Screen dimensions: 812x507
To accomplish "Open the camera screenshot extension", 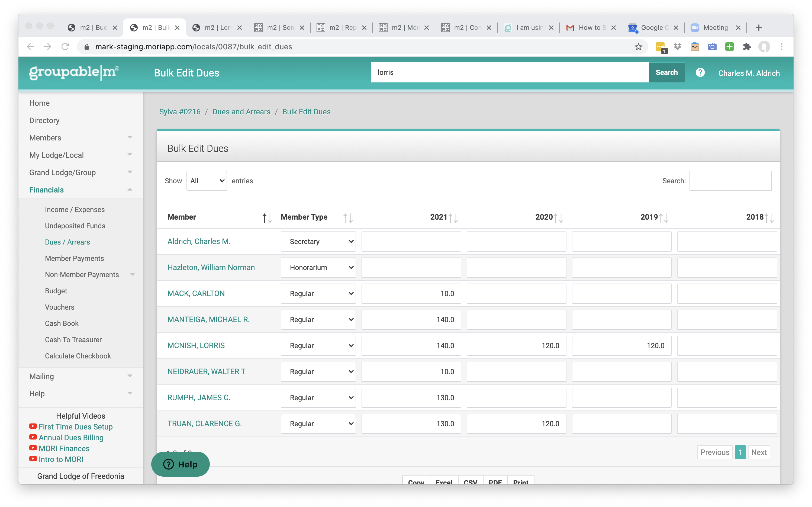I will coord(712,47).
